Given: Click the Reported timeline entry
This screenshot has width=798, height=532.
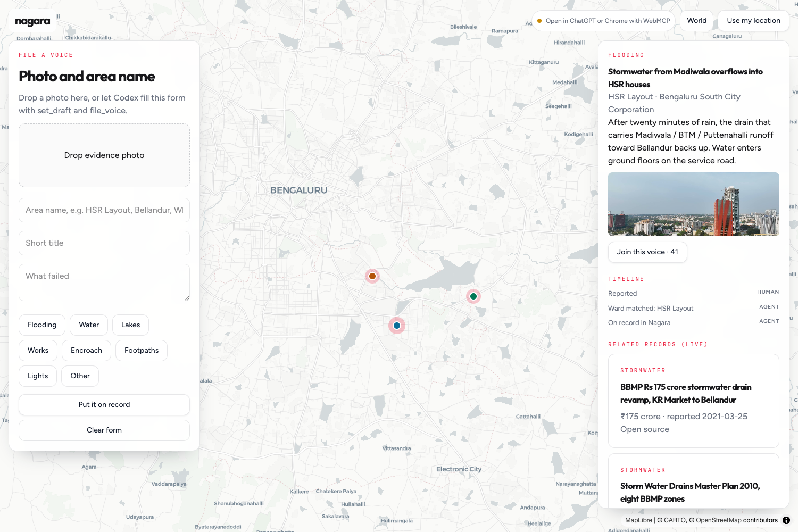Looking at the screenshot, I should click(x=694, y=293).
